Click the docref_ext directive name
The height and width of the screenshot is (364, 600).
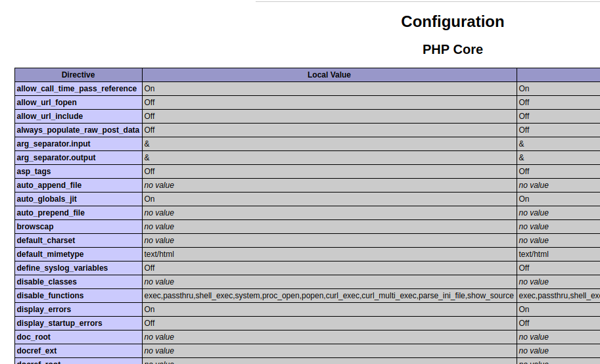point(37,351)
